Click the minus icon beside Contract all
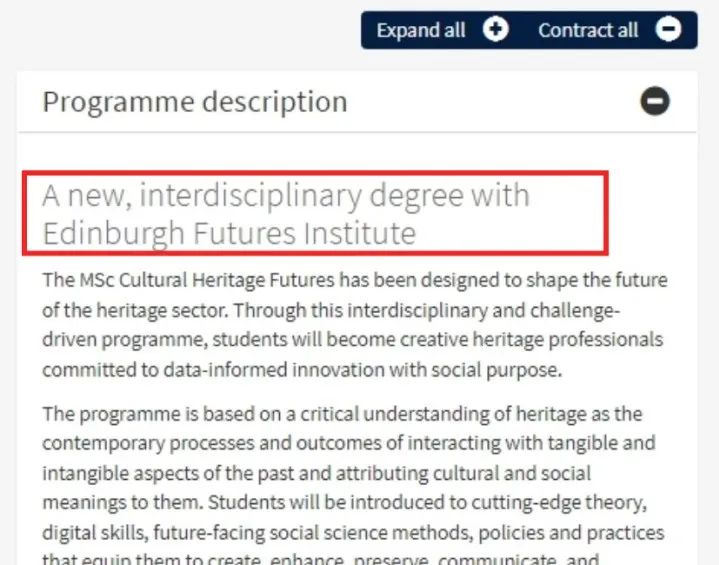719x565 pixels. click(669, 30)
